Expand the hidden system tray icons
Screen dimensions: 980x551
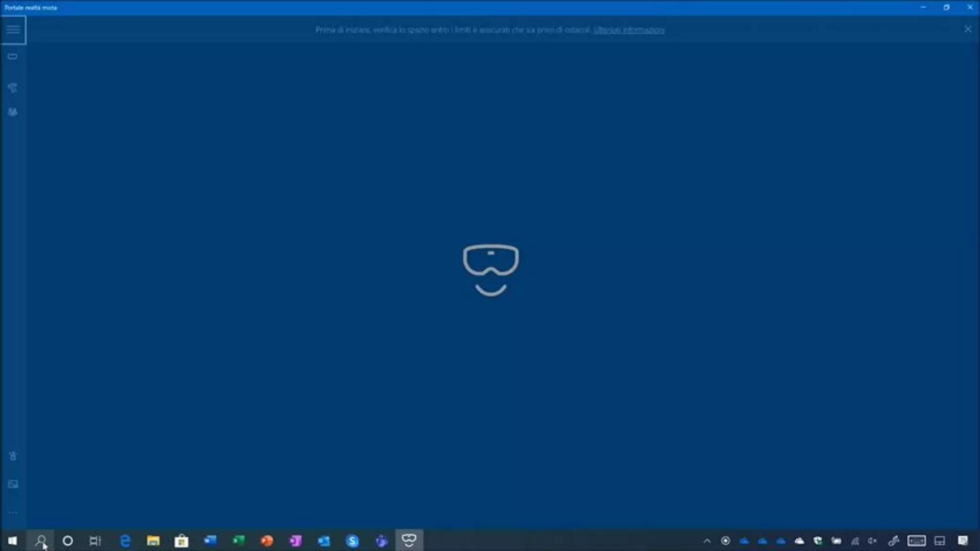[707, 541]
